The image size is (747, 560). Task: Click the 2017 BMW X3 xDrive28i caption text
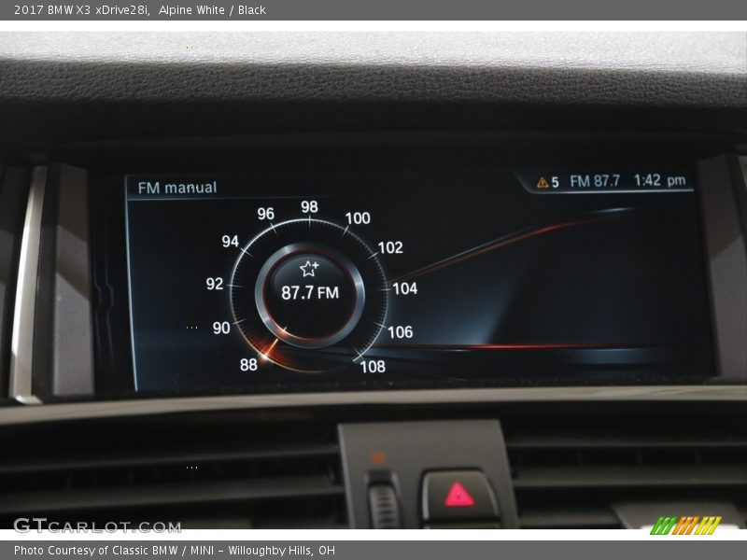[x=81, y=10]
